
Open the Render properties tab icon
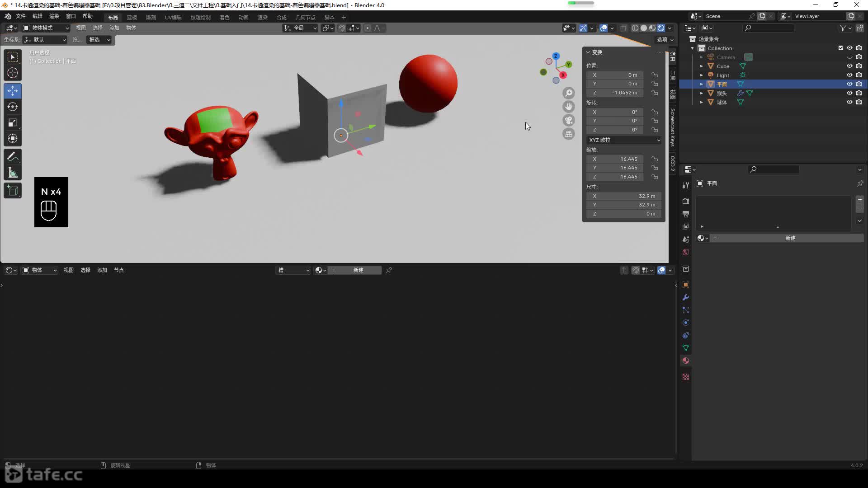click(x=686, y=201)
